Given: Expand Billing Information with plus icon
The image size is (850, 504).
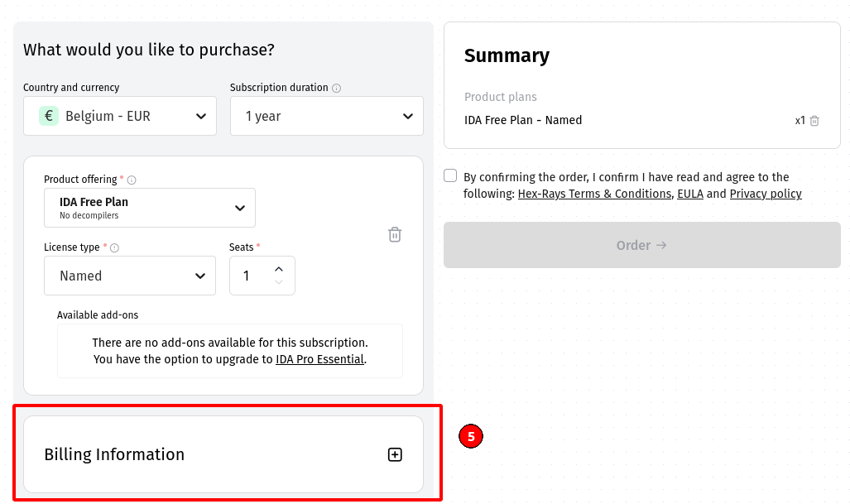Looking at the screenshot, I should click(395, 454).
